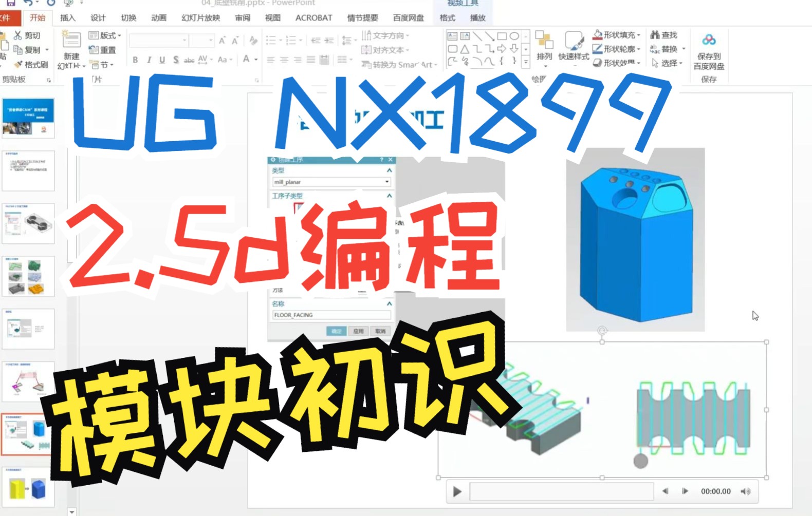Open the Text Direction (文字方向) dropdown
The width and height of the screenshot is (812, 516).
(x=385, y=35)
